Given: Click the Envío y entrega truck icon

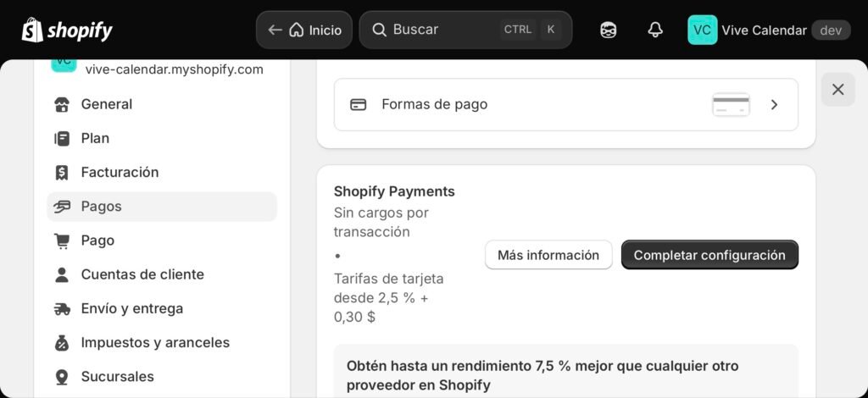Looking at the screenshot, I should [x=62, y=309].
